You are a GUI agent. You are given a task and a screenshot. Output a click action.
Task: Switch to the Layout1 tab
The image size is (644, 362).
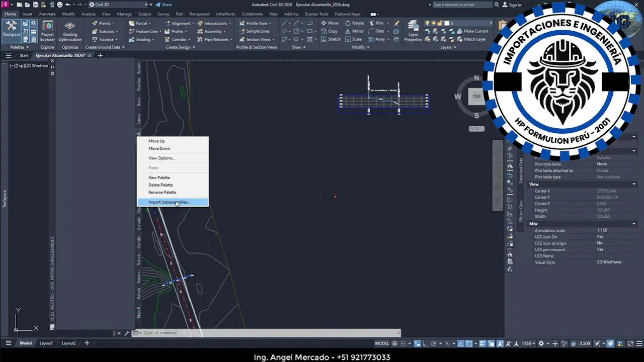(x=46, y=343)
